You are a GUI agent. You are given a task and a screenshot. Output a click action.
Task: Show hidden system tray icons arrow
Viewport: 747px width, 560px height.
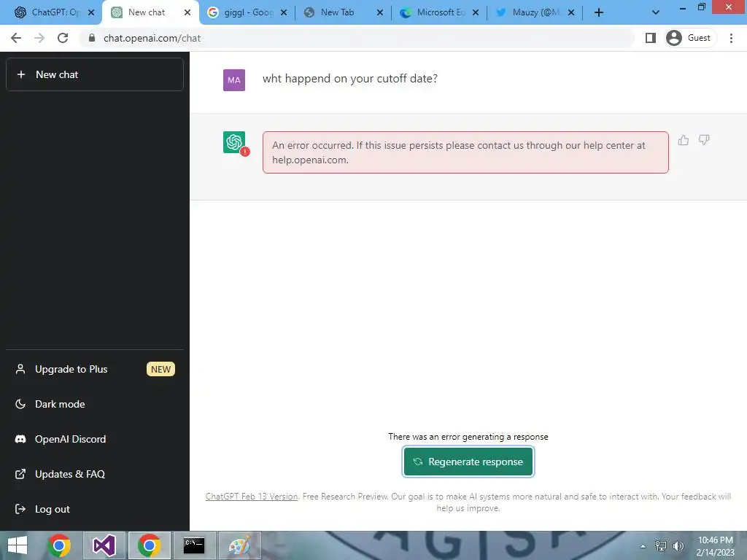click(643, 546)
